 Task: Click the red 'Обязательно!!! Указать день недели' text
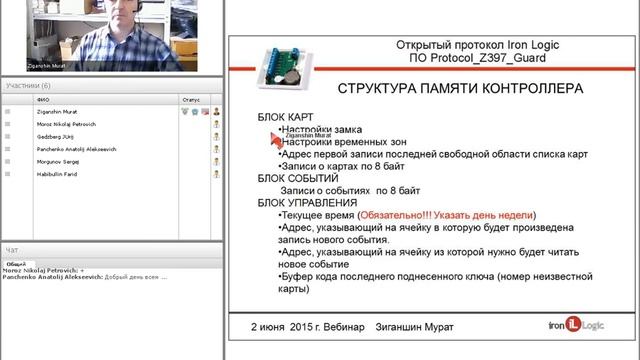[447, 215]
